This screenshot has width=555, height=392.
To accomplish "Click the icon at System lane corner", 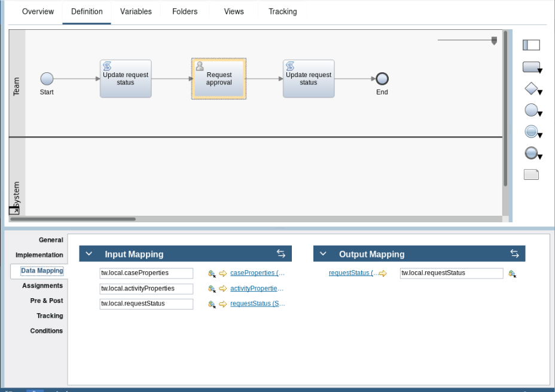I will pos(14,210).
